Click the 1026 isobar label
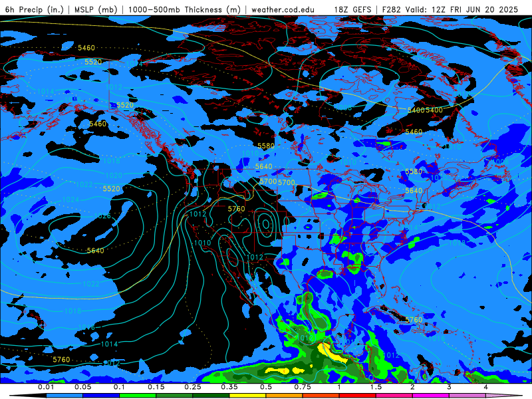The image size is (532, 399). (102, 215)
